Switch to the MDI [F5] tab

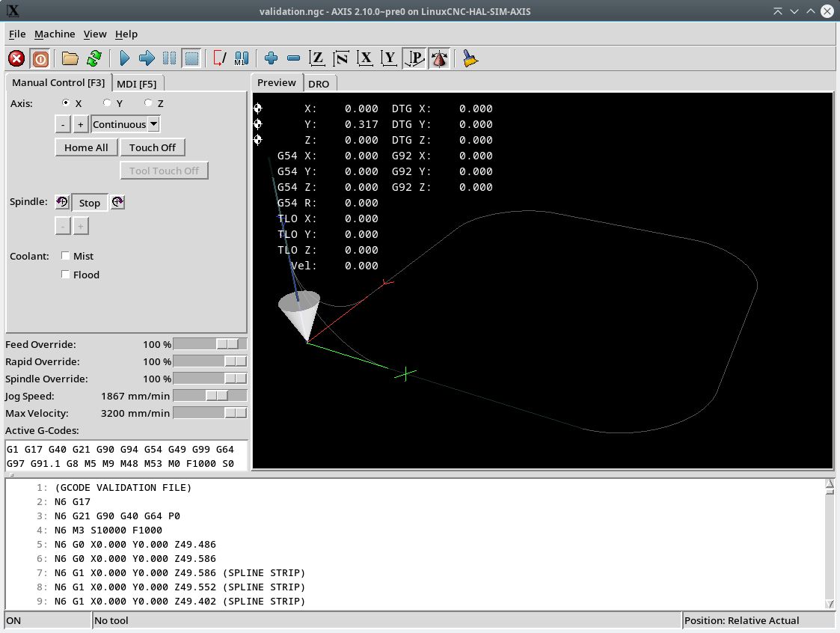pos(137,84)
